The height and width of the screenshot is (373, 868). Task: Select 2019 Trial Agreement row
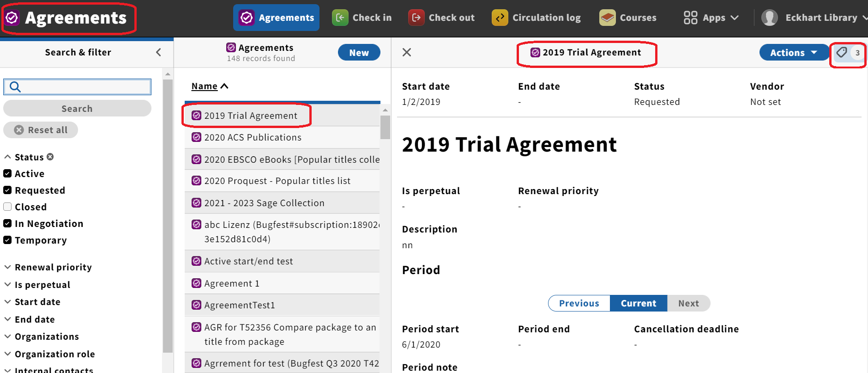[x=282, y=116]
